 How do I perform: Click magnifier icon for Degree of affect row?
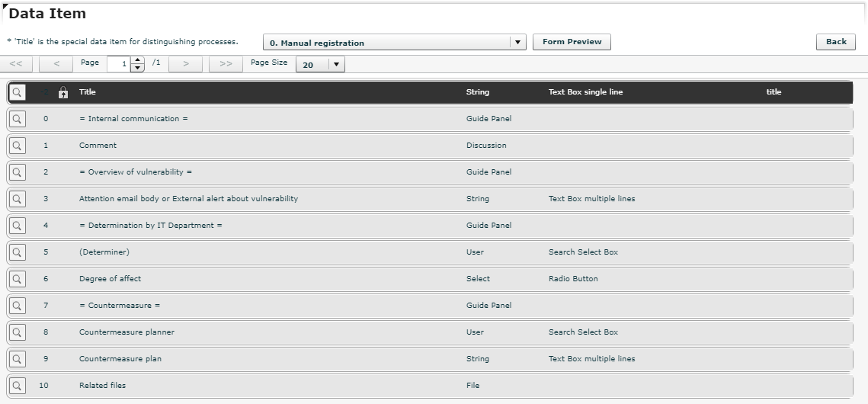(x=17, y=279)
